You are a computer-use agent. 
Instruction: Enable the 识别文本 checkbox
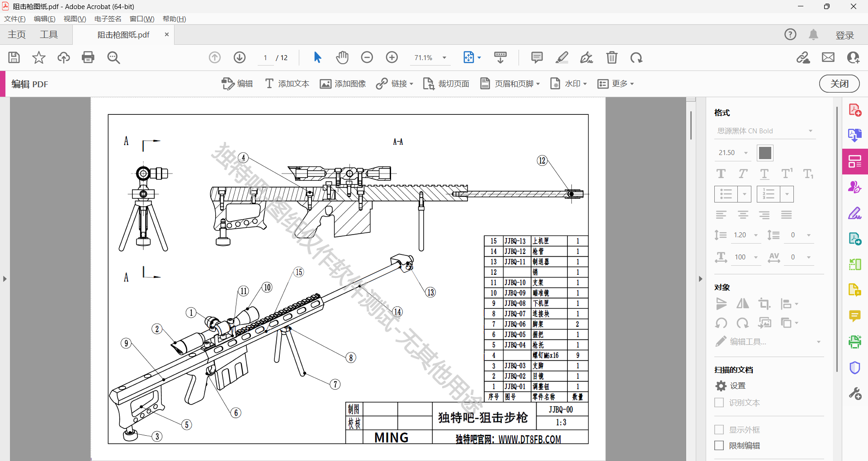click(x=719, y=402)
